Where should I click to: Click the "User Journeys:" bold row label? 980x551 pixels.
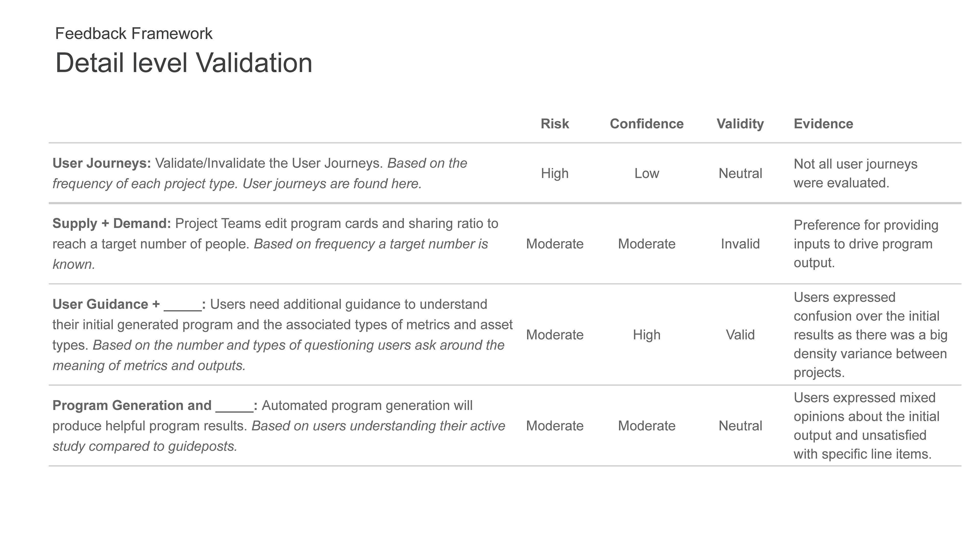click(x=102, y=163)
